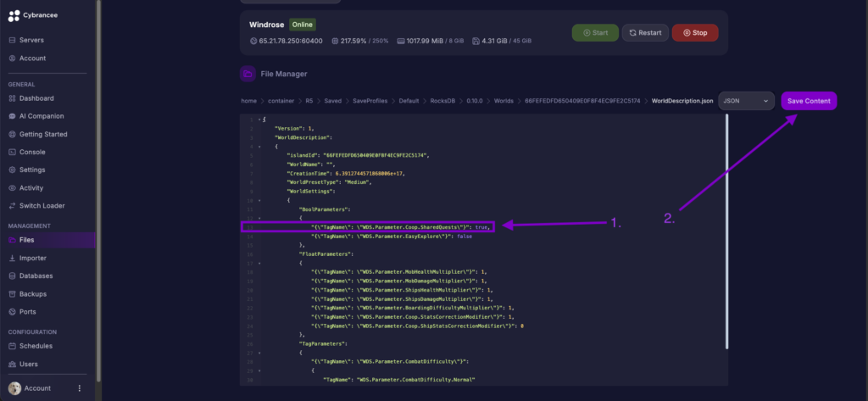
Task: Click the user avatar at sidebar bottom
Action: pos(14,388)
